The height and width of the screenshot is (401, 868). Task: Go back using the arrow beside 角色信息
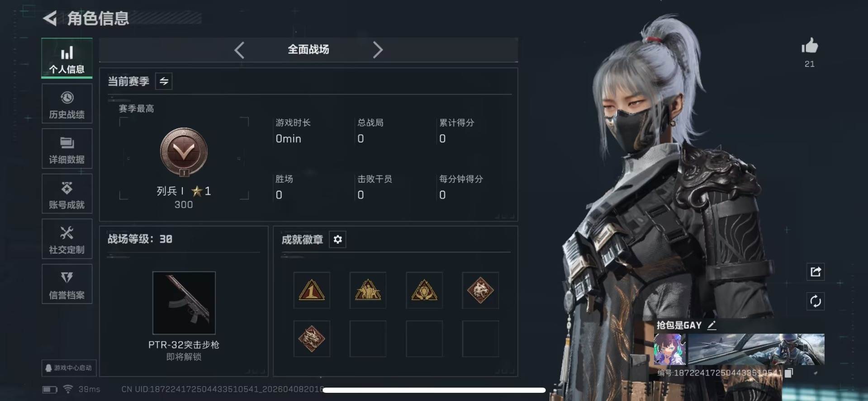(x=50, y=19)
